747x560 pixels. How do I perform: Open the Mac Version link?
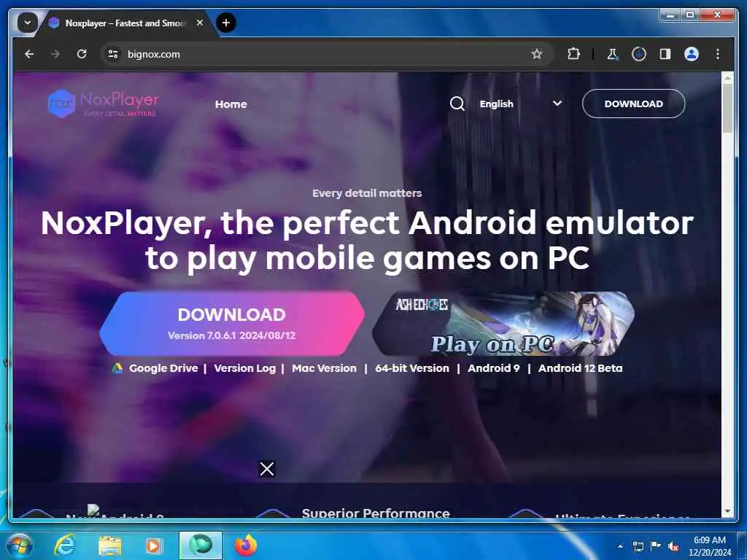click(x=324, y=368)
